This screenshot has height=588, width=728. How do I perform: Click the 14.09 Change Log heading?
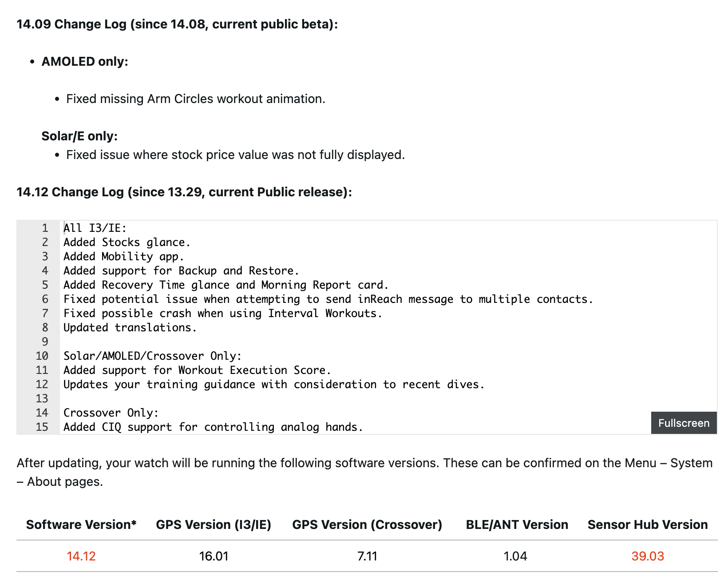pos(177,24)
